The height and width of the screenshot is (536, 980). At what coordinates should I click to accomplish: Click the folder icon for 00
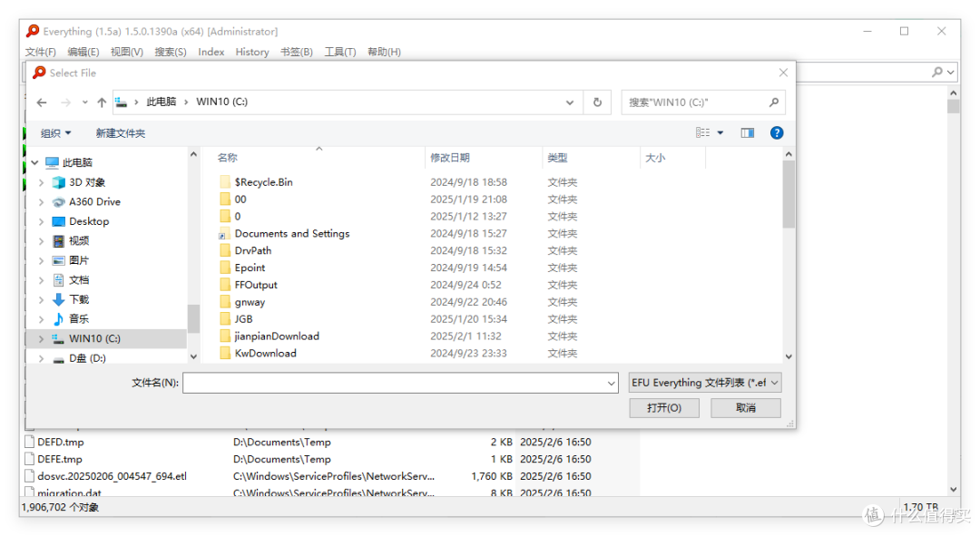pos(225,200)
